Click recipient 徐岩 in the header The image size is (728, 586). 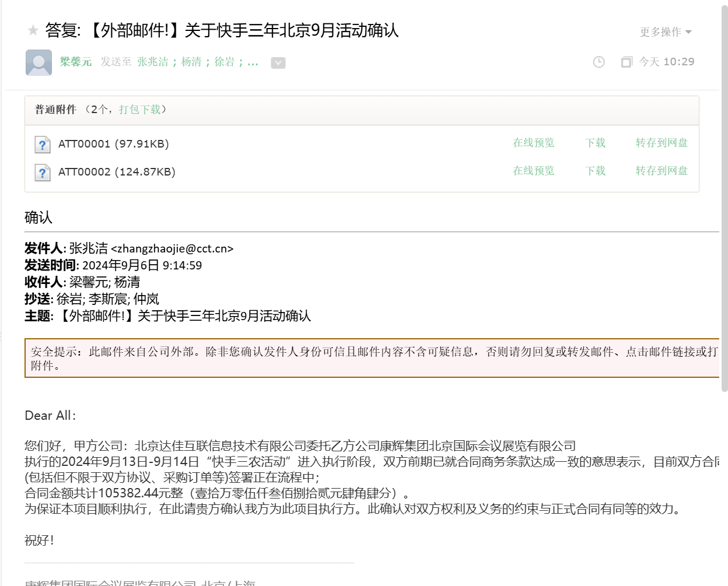225,62
